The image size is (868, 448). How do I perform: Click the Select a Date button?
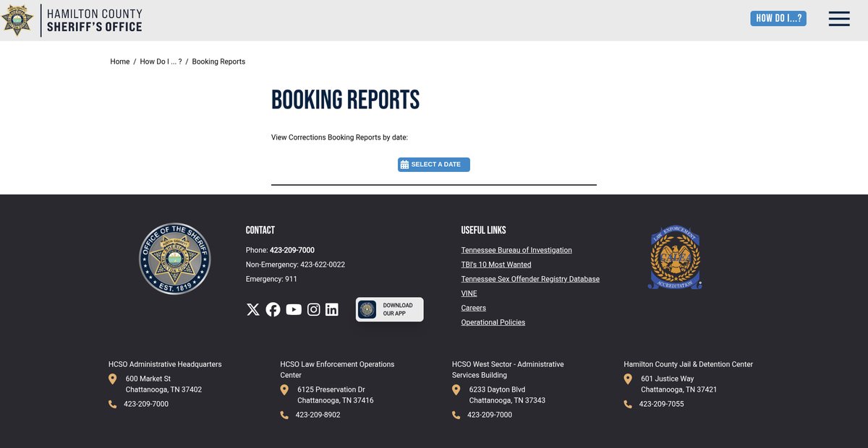point(434,165)
